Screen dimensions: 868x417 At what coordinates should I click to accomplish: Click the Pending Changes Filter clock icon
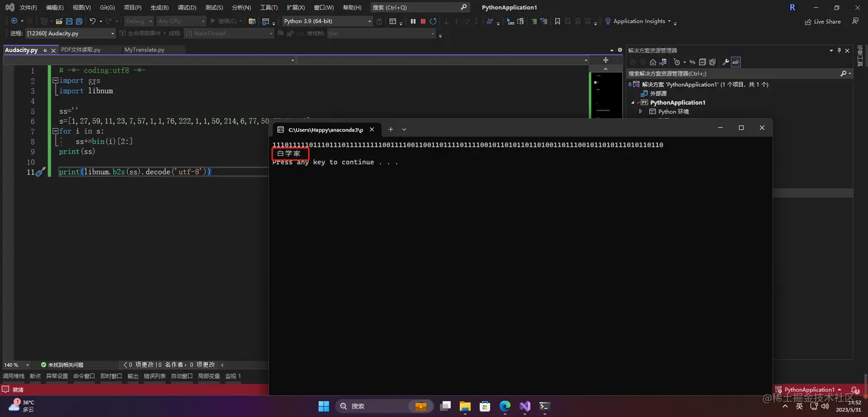(x=677, y=62)
